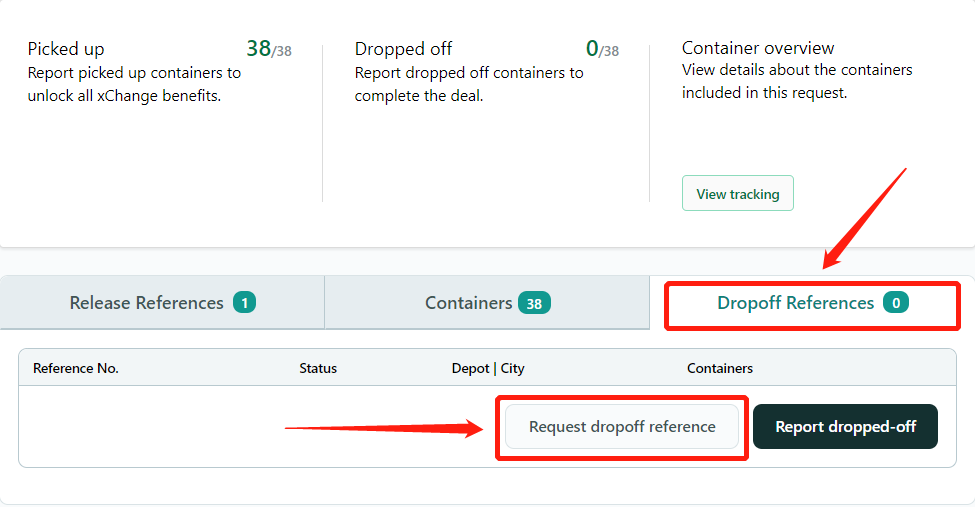
Task: Click the badge showing 1 on Release References
Action: tap(244, 303)
